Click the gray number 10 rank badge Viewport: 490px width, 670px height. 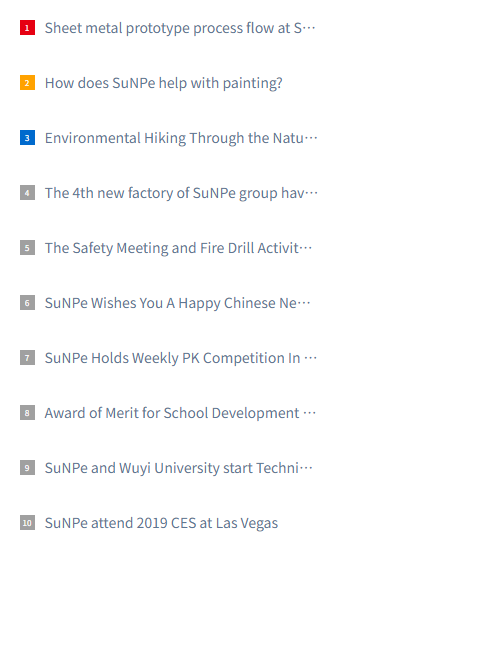pos(27,523)
